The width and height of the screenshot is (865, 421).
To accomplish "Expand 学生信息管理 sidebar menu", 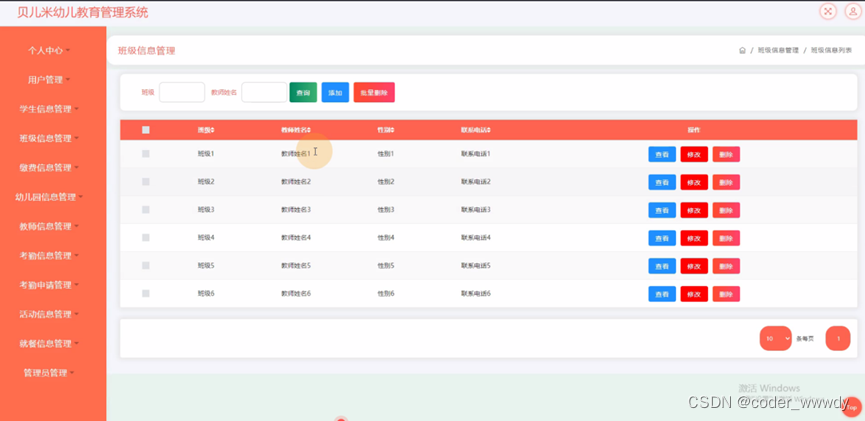I will point(49,109).
